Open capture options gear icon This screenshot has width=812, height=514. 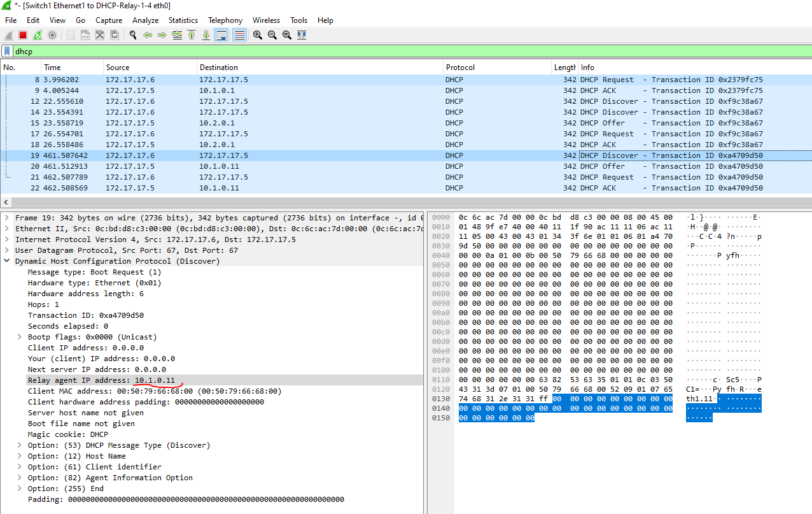point(52,36)
